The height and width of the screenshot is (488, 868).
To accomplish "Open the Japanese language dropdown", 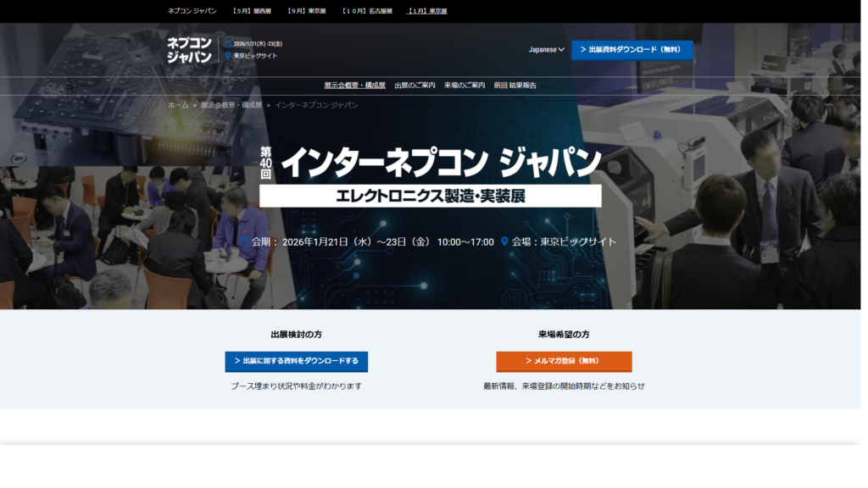I will coord(547,50).
